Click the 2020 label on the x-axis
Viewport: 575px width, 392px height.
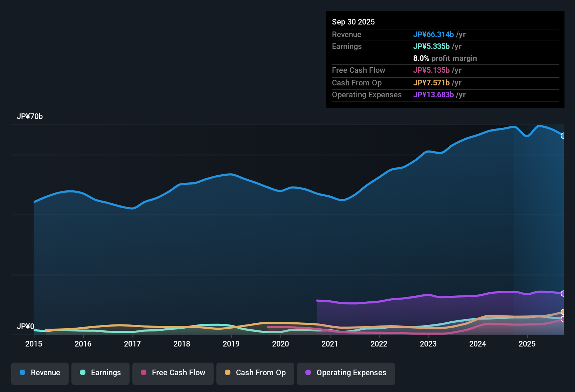280,344
